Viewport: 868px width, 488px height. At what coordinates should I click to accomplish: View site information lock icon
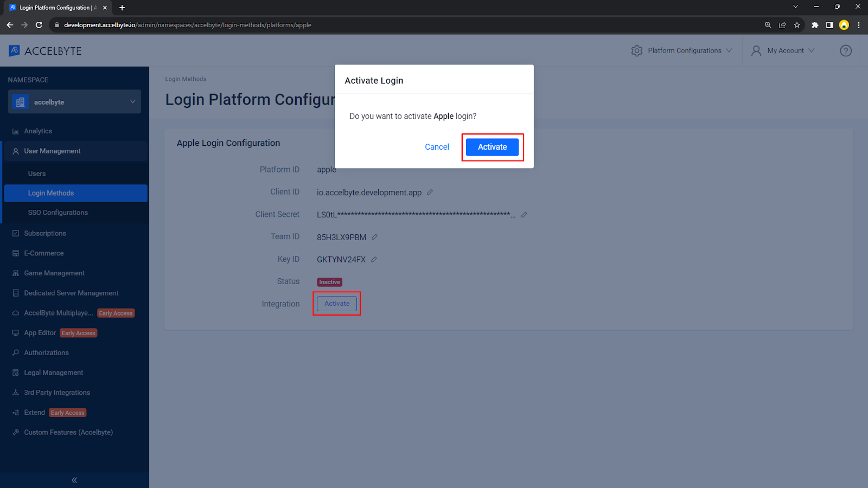(57, 25)
